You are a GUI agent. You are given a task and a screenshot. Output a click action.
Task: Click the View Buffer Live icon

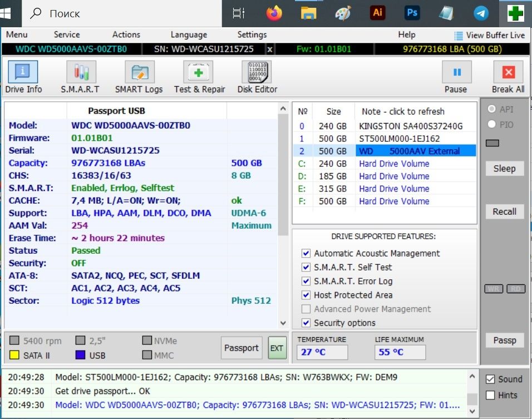click(x=459, y=36)
